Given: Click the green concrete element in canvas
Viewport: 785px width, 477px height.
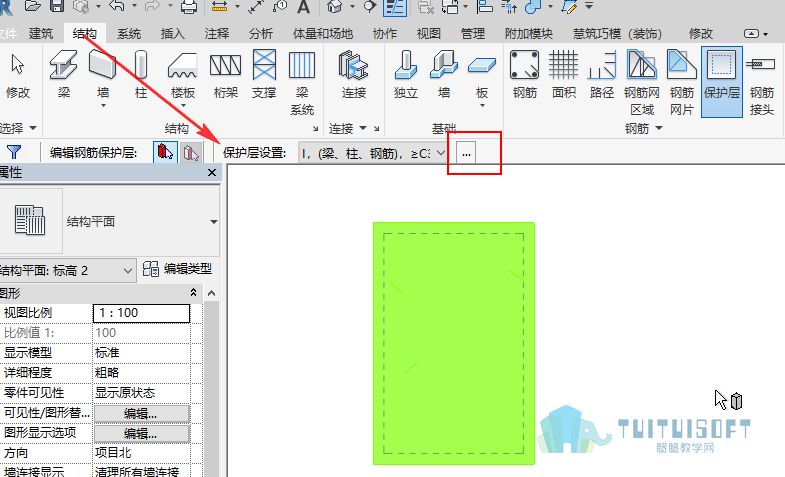Looking at the screenshot, I should [454, 343].
